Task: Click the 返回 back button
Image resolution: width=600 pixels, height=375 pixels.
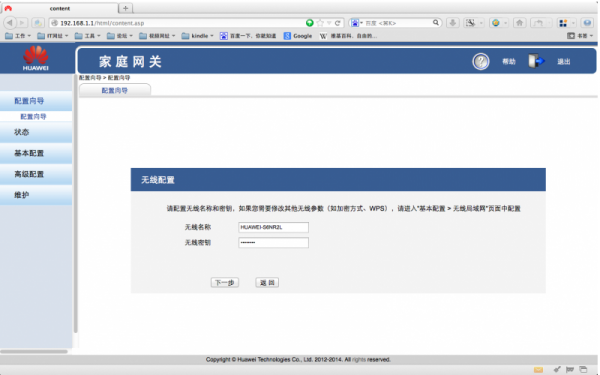Action: pyautogui.click(x=267, y=282)
